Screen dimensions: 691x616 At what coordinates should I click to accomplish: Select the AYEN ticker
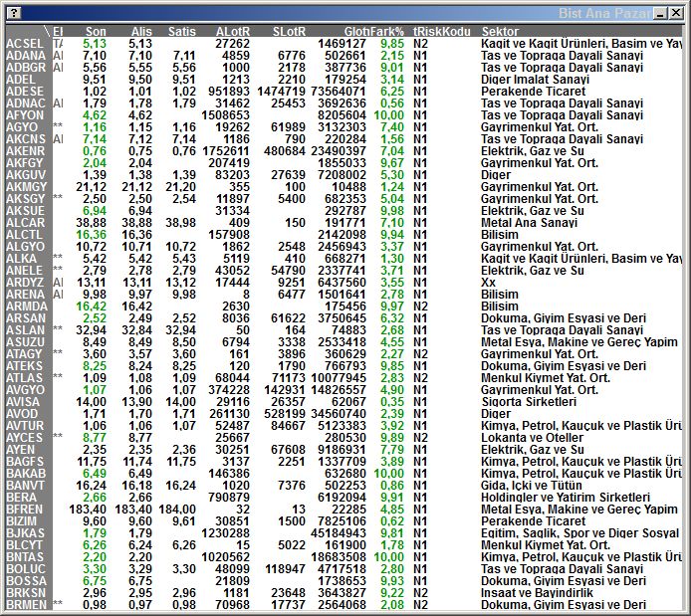[20, 449]
